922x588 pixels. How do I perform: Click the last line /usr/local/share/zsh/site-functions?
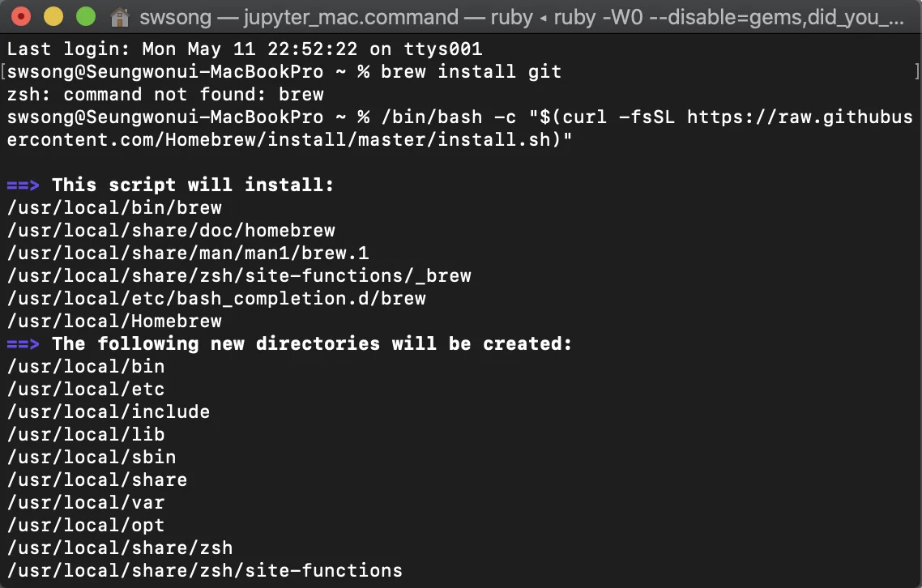[205, 571]
